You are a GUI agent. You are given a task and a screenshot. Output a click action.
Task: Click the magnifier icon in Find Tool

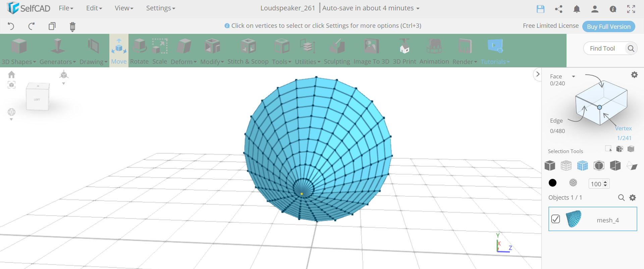coord(631,49)
